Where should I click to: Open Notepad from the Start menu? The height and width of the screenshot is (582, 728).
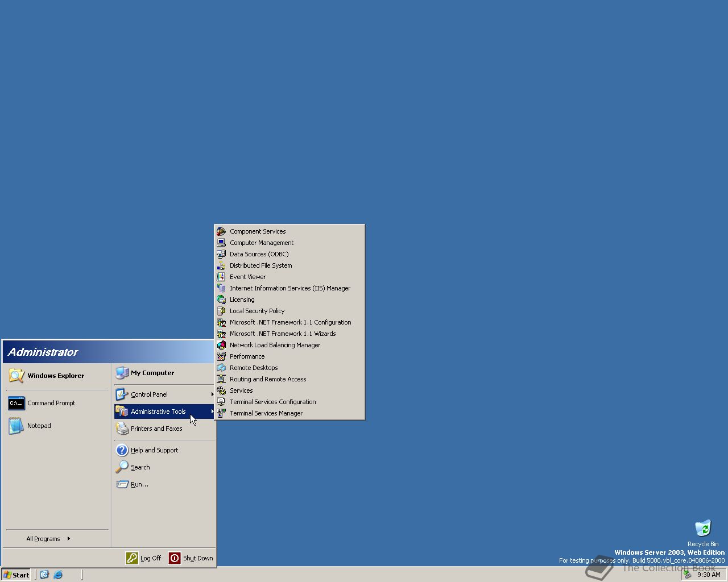(x=57, y=426)
